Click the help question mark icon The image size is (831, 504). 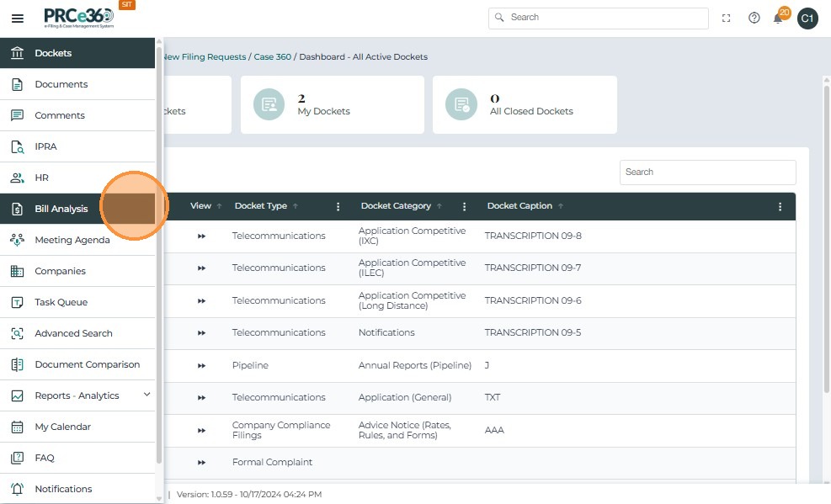pos(754,19)
